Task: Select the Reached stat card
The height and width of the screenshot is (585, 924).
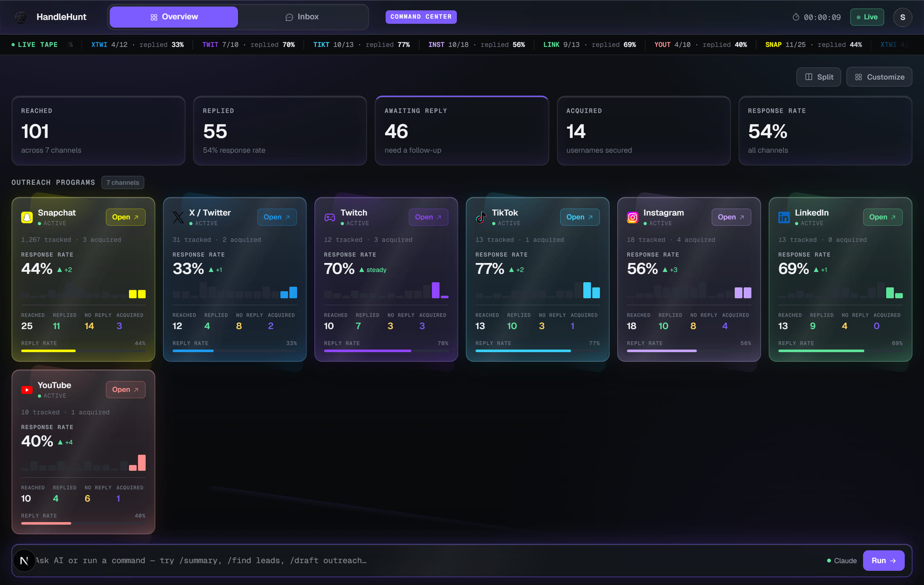Action: coord(99,131)
